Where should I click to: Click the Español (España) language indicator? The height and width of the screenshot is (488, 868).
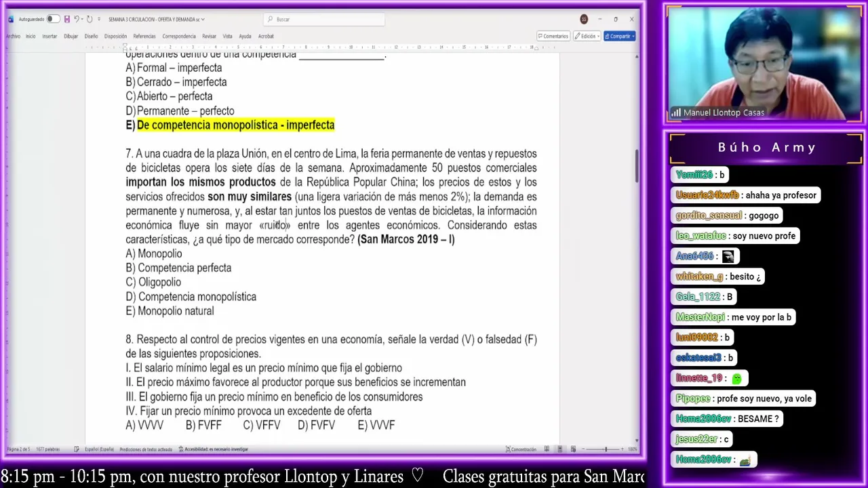click(x=99, y=449)
